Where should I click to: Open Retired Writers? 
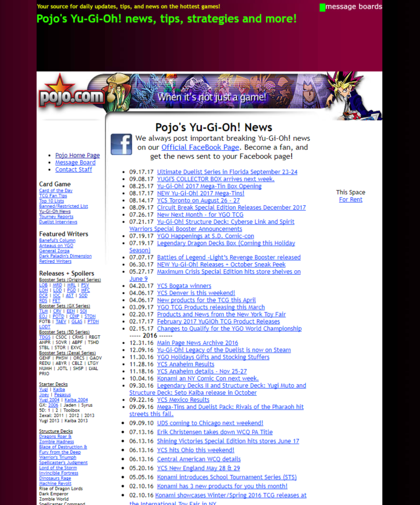[55, 261]
